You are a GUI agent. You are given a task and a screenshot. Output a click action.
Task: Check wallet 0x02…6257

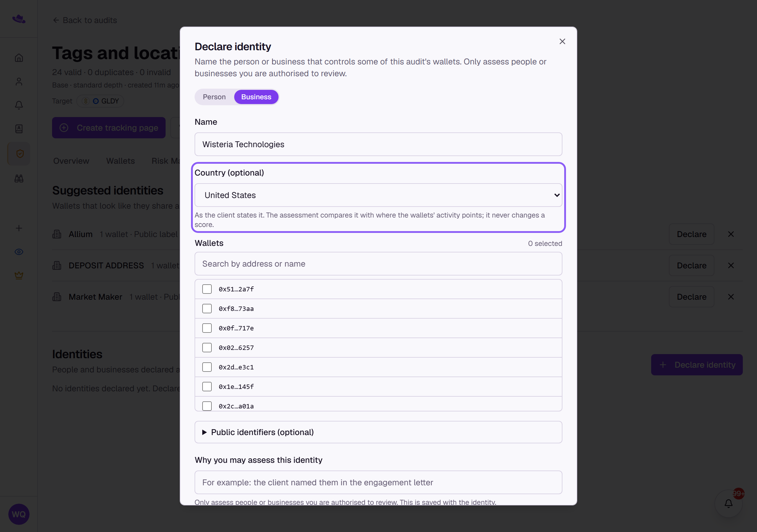coord(207,347)
